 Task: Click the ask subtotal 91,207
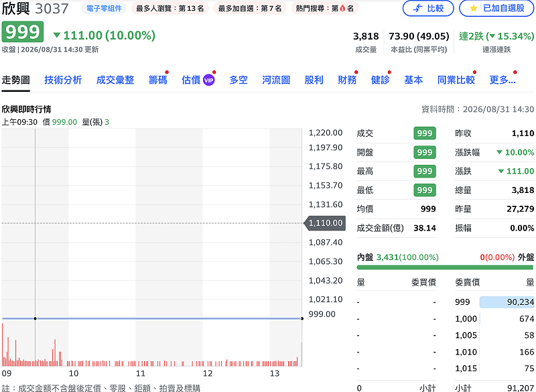[x=521, y=388]
